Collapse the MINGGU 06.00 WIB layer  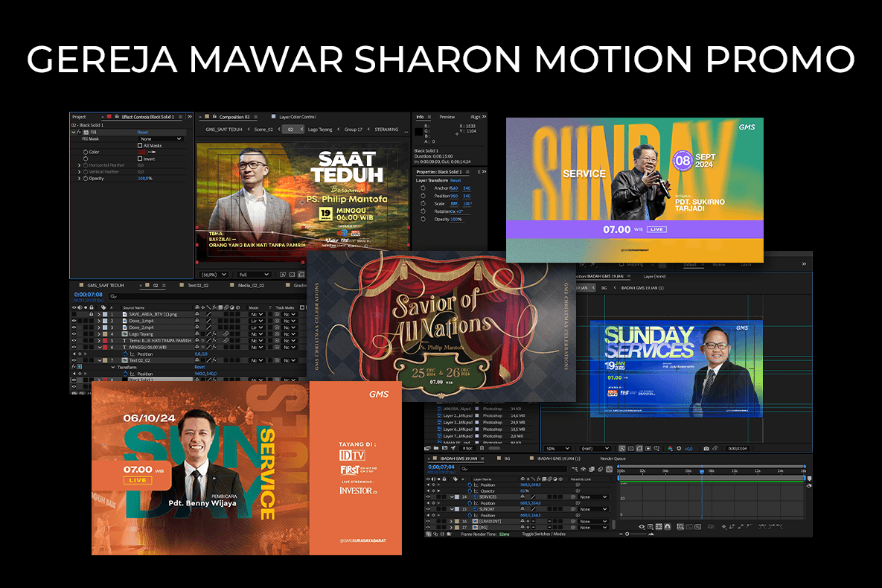tap(100, 347)
